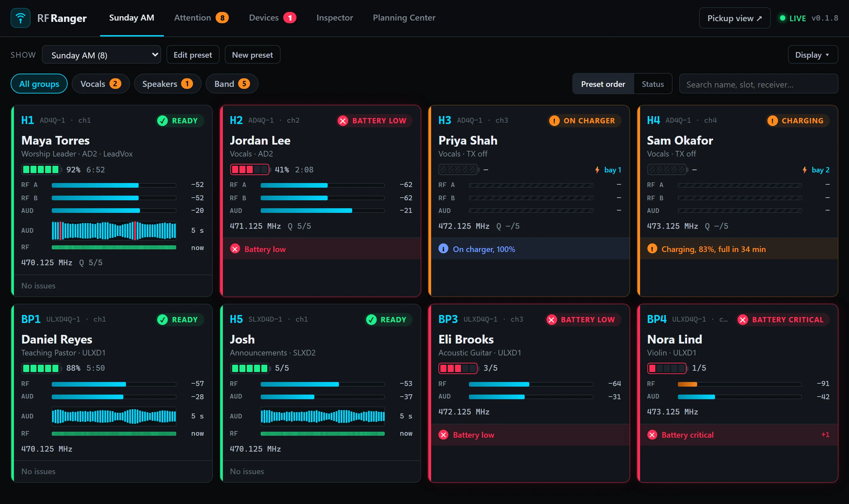Click the lightning bolt icon next to bay 2
The height and width of the screenshot is (504, 849).
coord(804,170)
